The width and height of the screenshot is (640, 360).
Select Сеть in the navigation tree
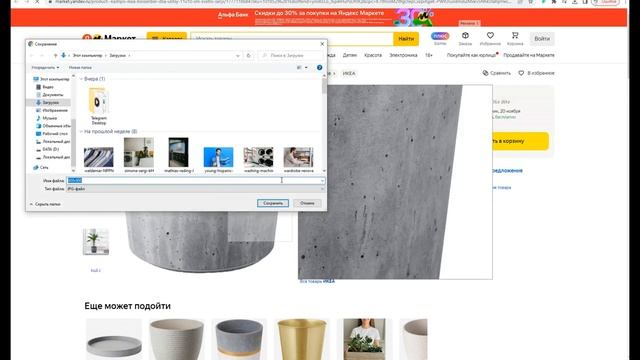coord(41,167)
